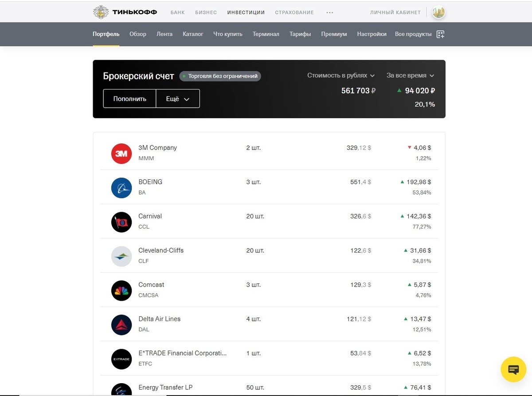The height and width of the screenshot is (396, 532).
Task: Open Личный кабинет link
Action: [395, 12]
